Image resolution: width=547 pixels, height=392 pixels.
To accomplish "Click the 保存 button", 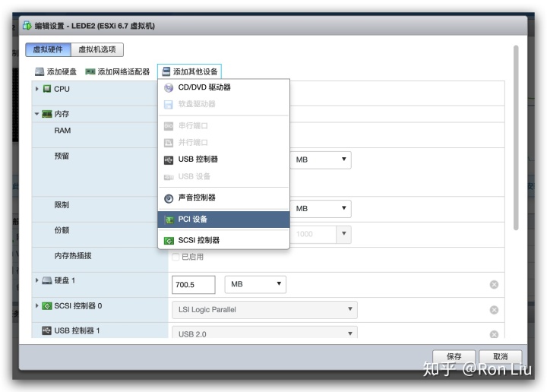I will [454, 356].
